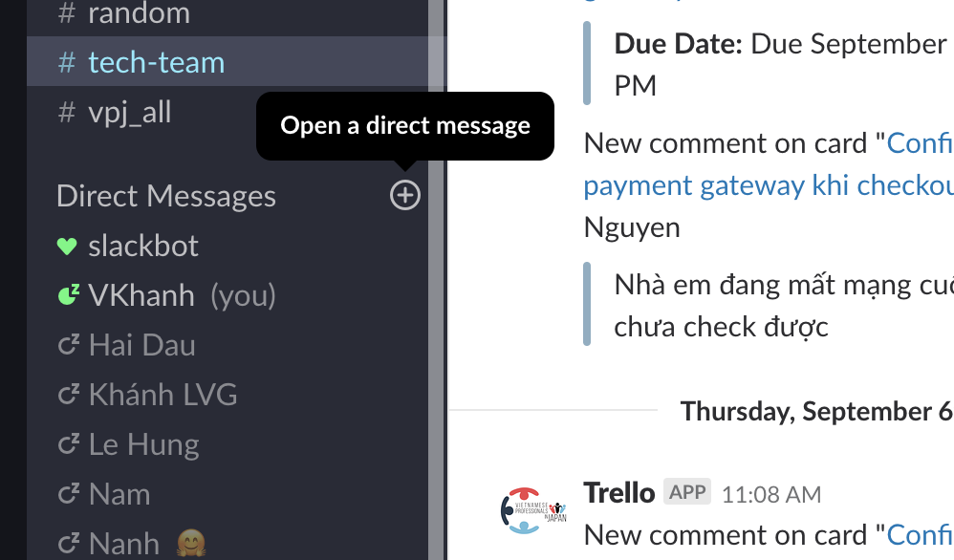Image resolution: width=954 pixels, height=560 pixels.
Task: Click the status icon beside Le Hung
Action: coord(68,444)
